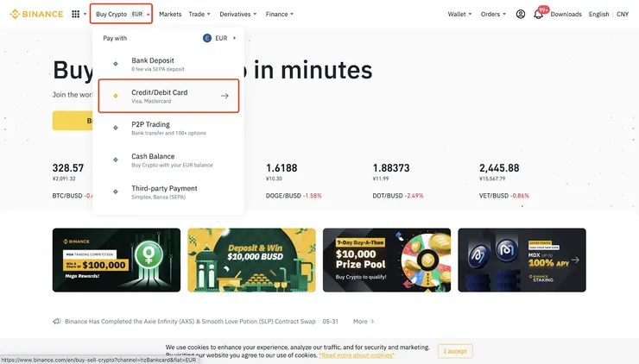Open the Read more about cookies link
This screenshot has height=364, width=639.
[x=357, y=355]
